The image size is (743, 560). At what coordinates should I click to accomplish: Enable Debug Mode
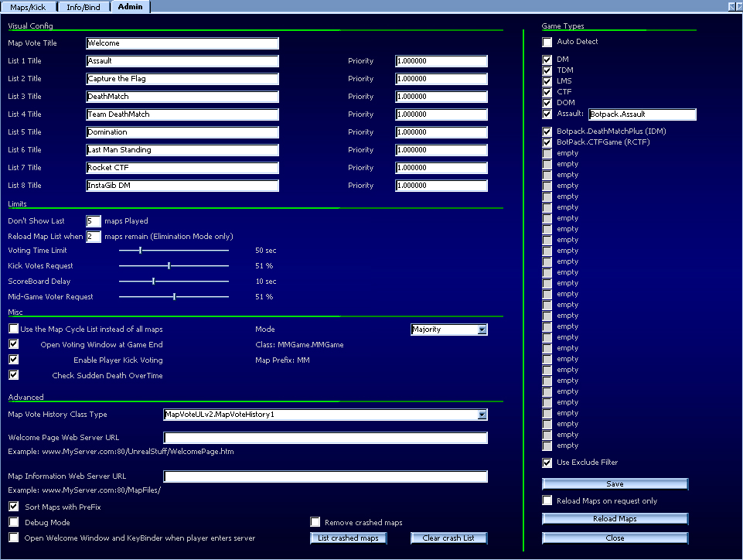[12, 522]
